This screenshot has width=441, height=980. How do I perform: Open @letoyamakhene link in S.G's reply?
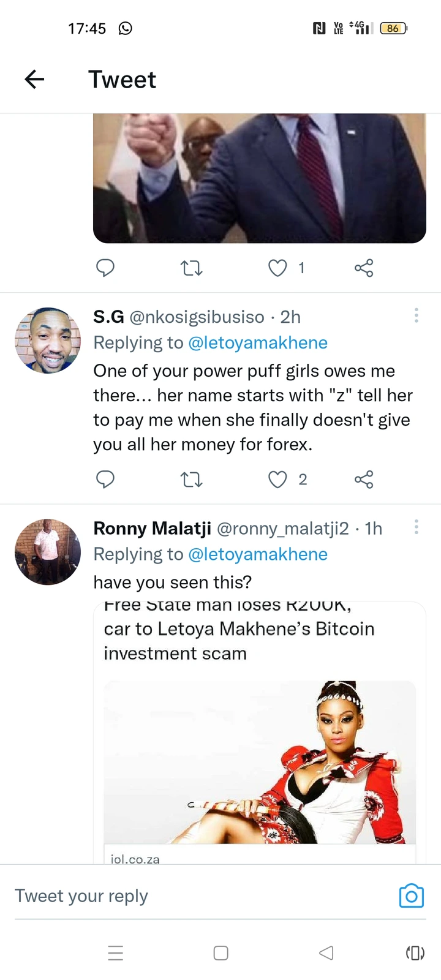[x=258, y=343]
